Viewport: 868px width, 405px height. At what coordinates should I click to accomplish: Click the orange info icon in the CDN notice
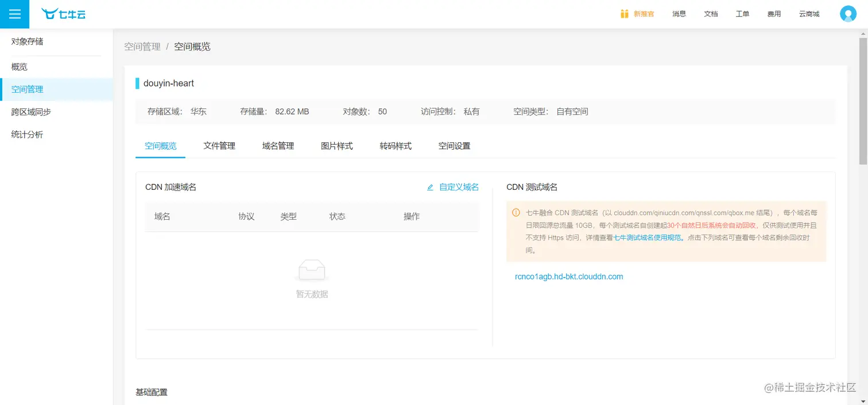click(516, 213)
